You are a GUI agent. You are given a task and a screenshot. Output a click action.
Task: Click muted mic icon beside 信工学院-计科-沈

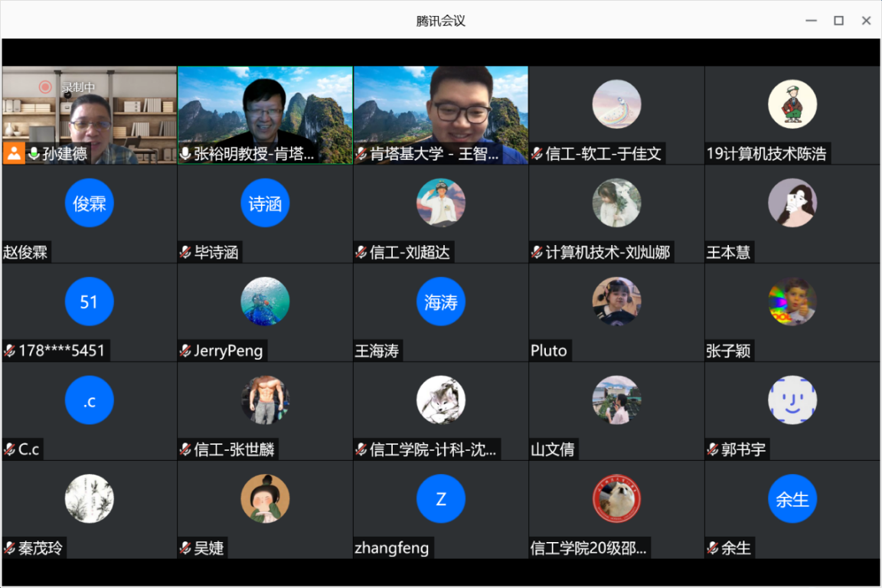361,449
